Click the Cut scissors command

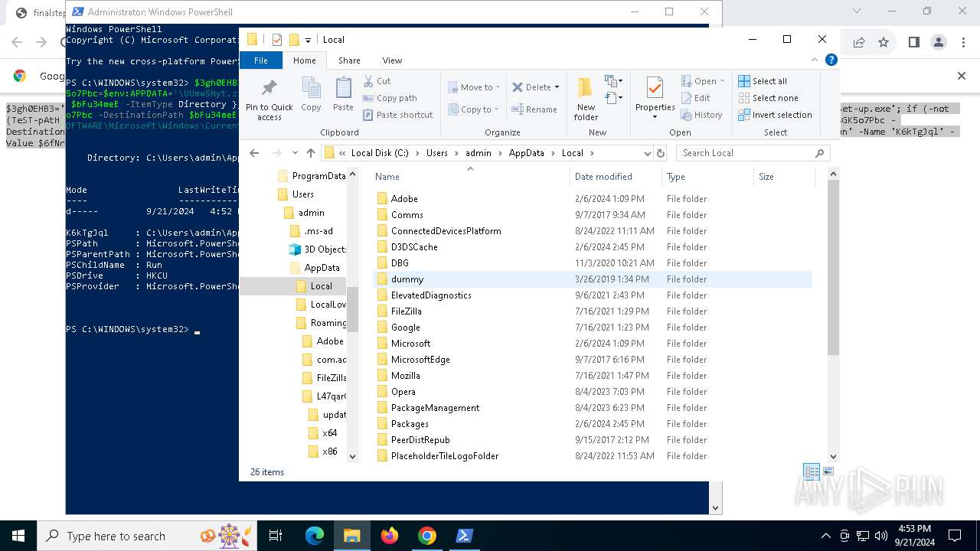tap(377, 81)
